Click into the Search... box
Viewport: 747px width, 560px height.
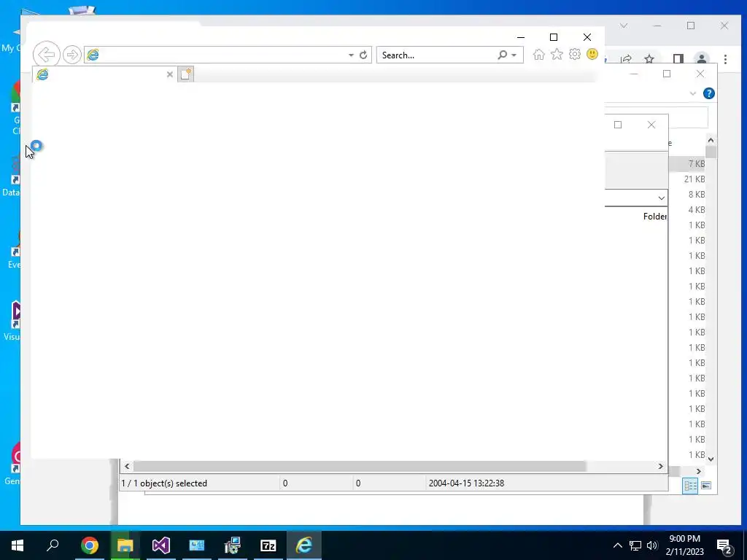437,55
